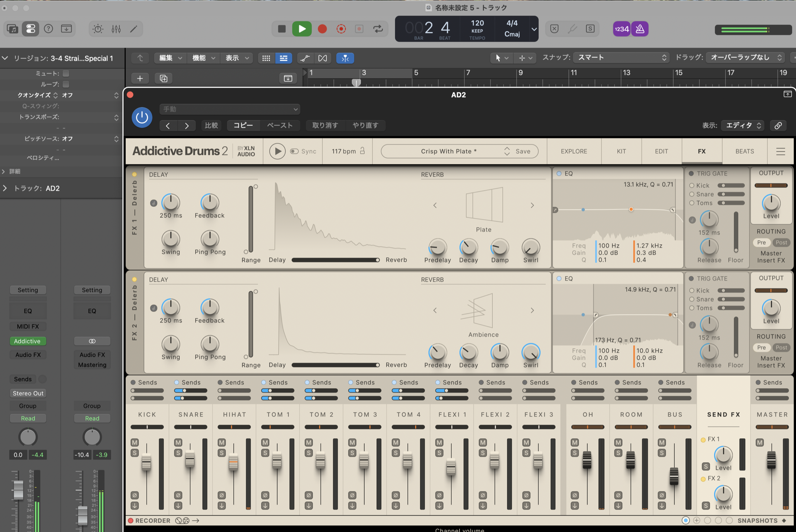This screenshot has height=532, width=796.
Task: Switch to the EXPLORE tab
Action: pos(574,151)
